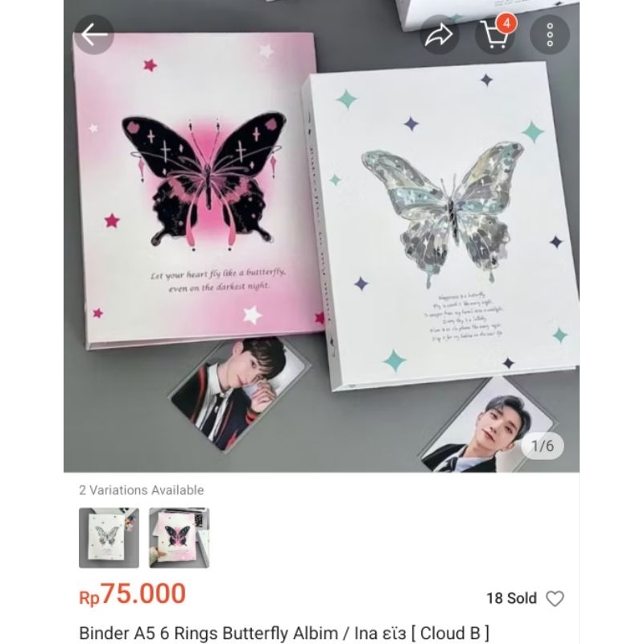Screen dimensions: 644x644
Task: Open the shopping cart
Action: 494,35
